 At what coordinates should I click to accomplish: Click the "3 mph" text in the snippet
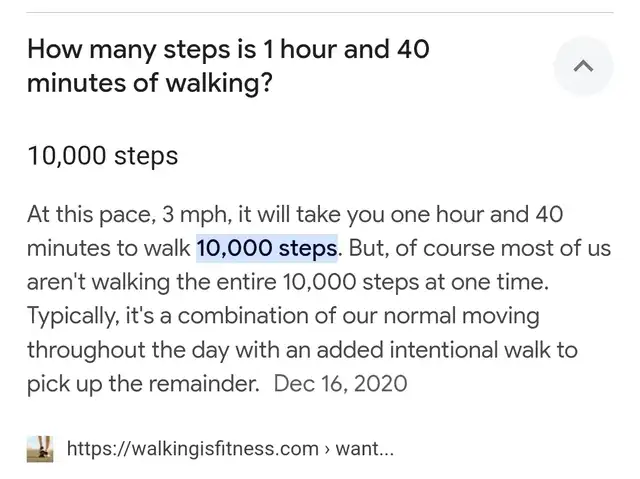point(194,215)
